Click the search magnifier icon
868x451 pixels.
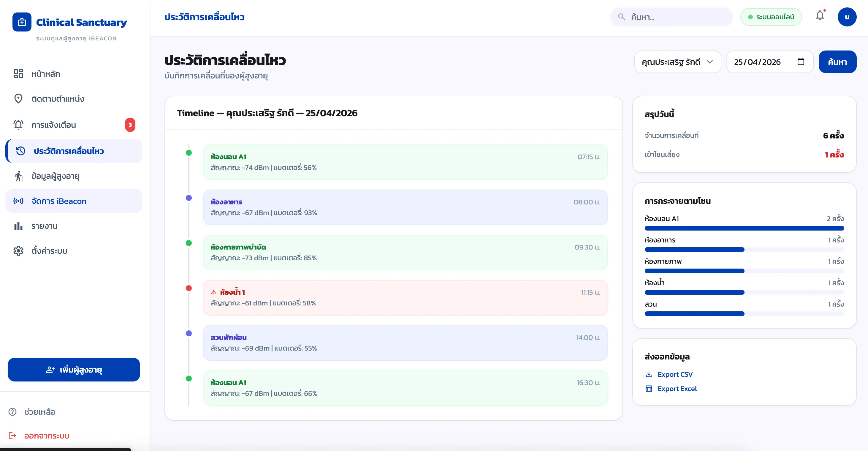(x=621, y=17)
